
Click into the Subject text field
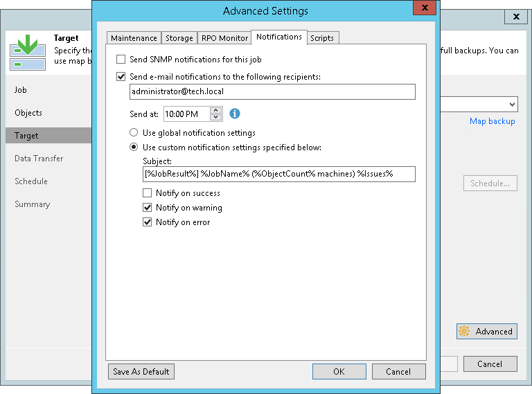278,174
